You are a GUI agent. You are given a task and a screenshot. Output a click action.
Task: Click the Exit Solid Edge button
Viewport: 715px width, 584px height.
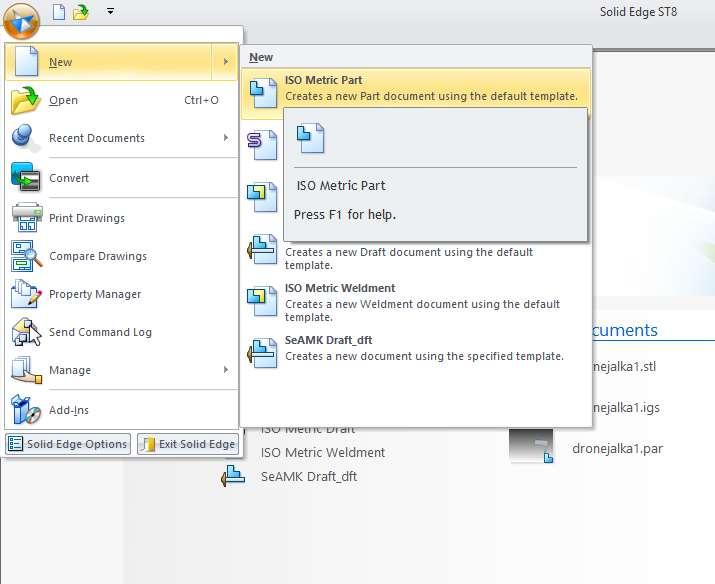[188, 444]
